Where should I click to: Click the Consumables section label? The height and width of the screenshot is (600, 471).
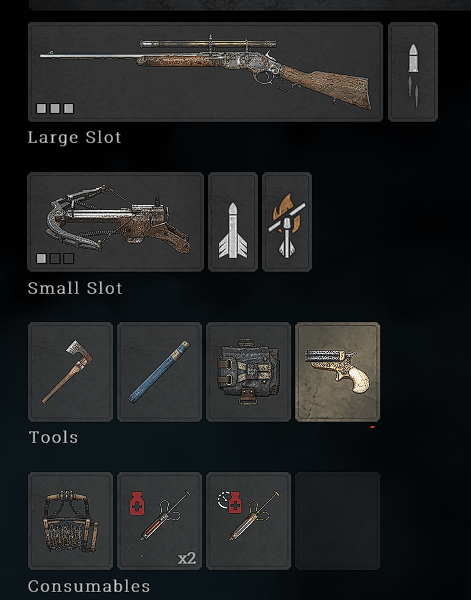coord(89,586)
